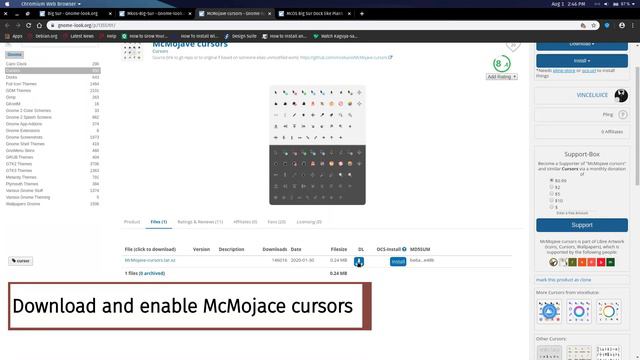The height and width of the screenshot is (360, 640).
Task: Open the Licensing tab
Action: point(309,222)
